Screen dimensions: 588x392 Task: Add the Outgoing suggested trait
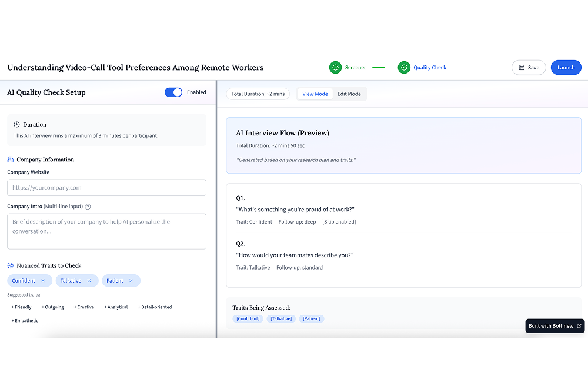coord(52,307)
